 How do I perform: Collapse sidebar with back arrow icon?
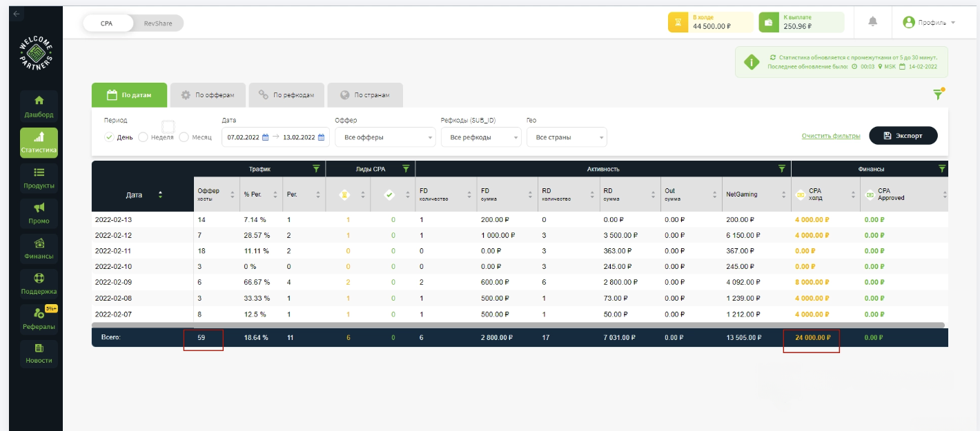tap(17, 14)
